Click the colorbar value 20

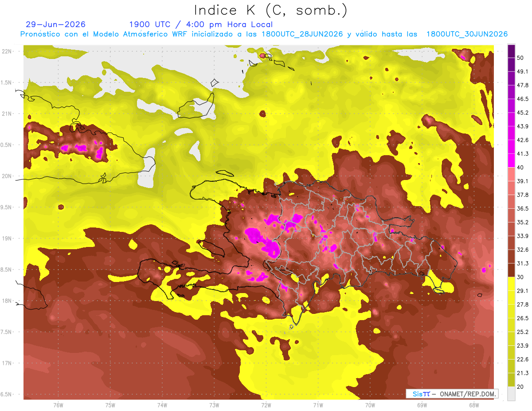click(x=520, y=386)
